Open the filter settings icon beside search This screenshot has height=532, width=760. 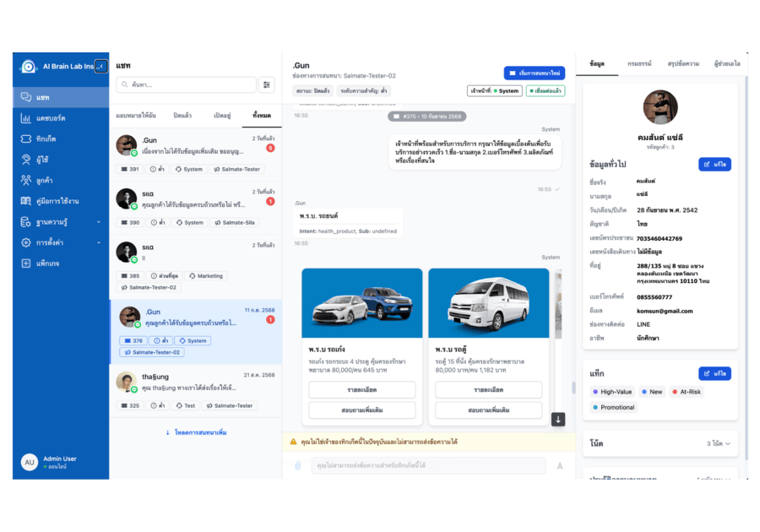tap(267, 84)
